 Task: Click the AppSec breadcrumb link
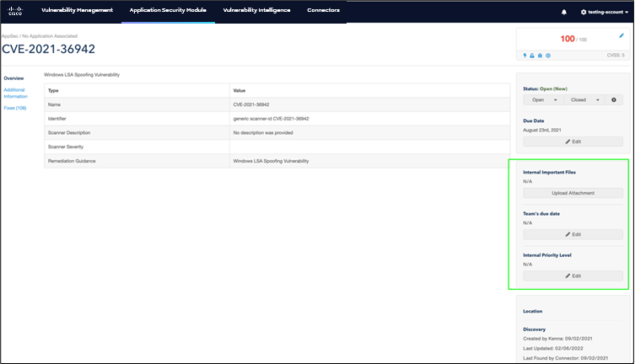(x=10, y=36)
